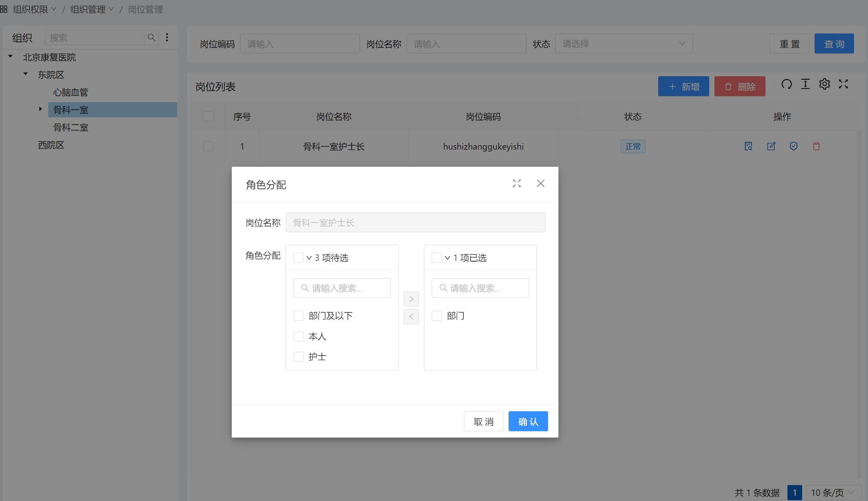Expand the 骨科一室 tree node arrow
The width and height of the screenshot is (868, 501).
point(40,109)
